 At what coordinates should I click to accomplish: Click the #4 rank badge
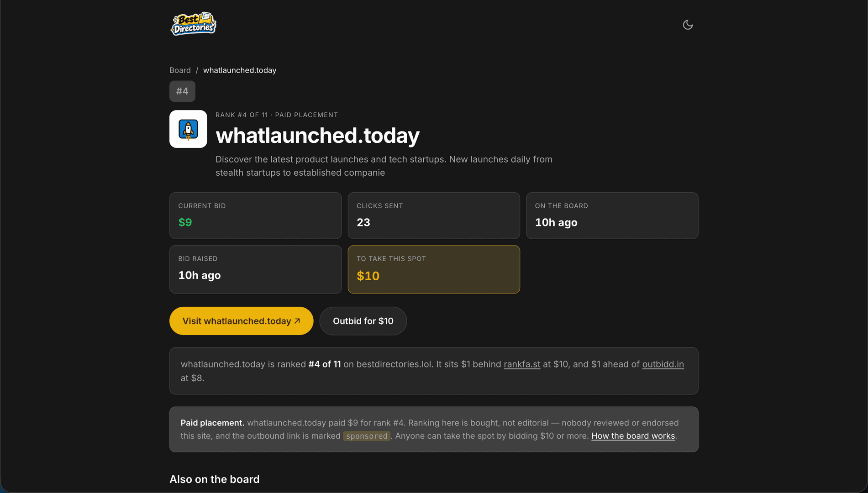pos(182,91)
